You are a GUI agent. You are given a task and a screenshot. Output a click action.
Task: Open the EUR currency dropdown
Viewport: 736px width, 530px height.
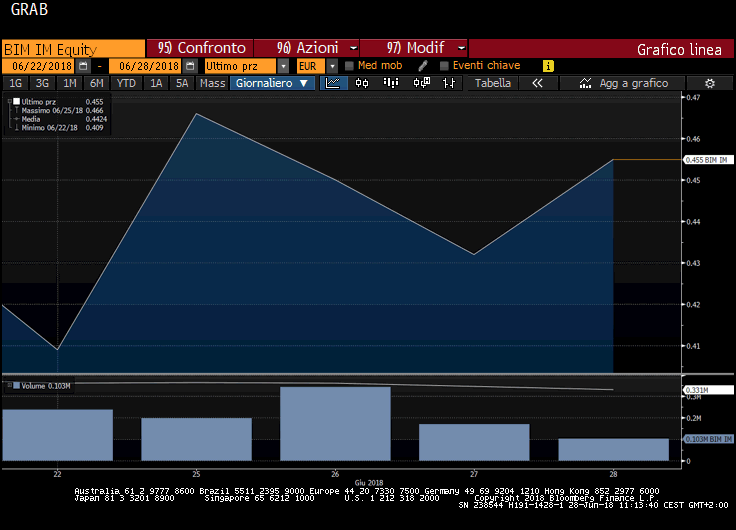[x=331, y=66]
